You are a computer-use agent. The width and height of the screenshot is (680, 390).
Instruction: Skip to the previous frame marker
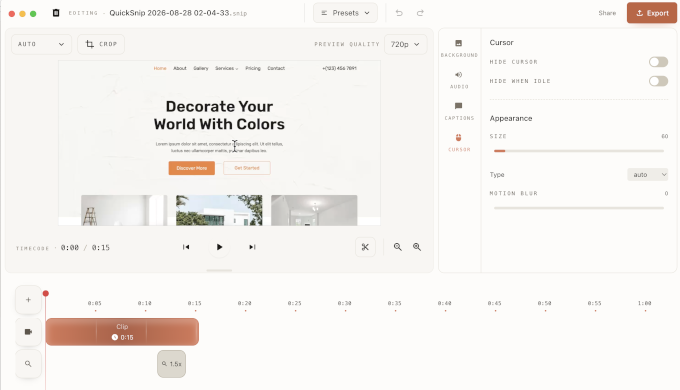pyautogui.click(x=186, y=247)
